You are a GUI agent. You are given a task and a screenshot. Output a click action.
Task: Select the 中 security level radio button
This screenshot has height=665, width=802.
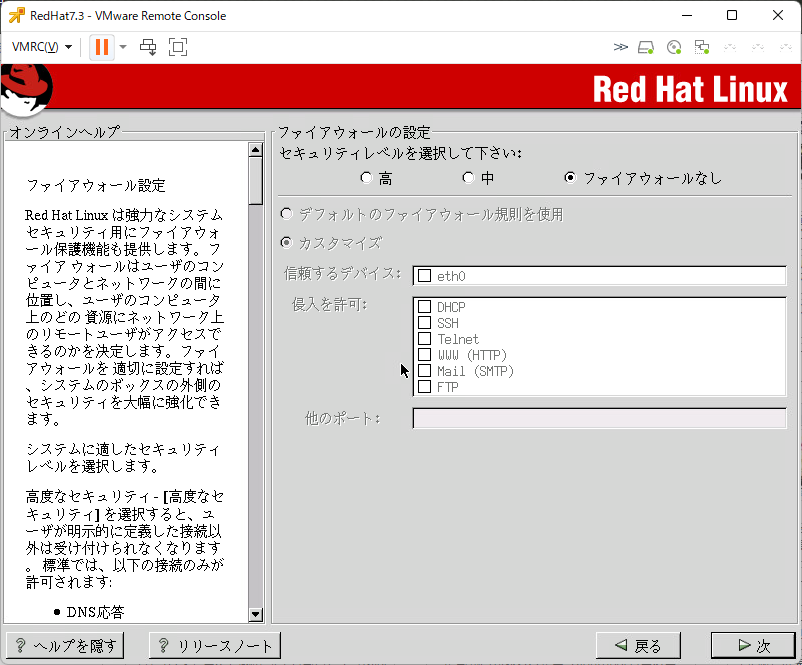coord(468,178)
